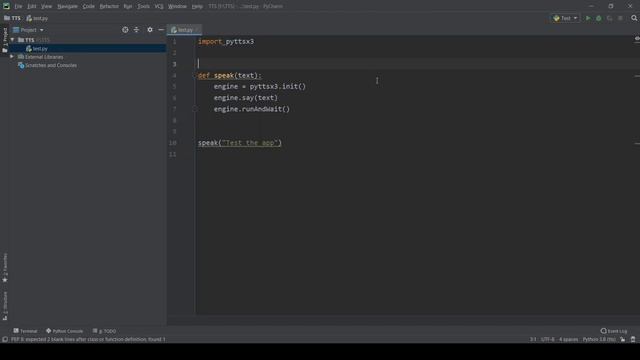Click the inspection eye indicator above scrollbar

pos(637,38)
